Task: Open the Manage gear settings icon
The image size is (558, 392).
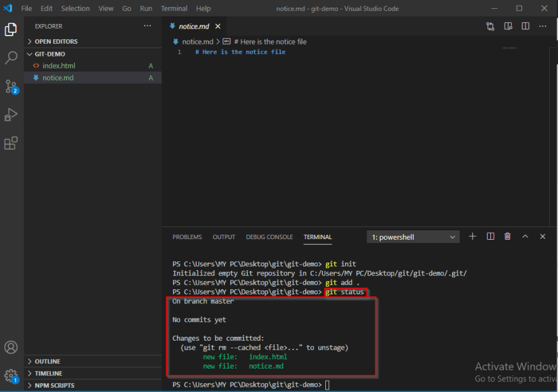Action: (x=11, y=376)
